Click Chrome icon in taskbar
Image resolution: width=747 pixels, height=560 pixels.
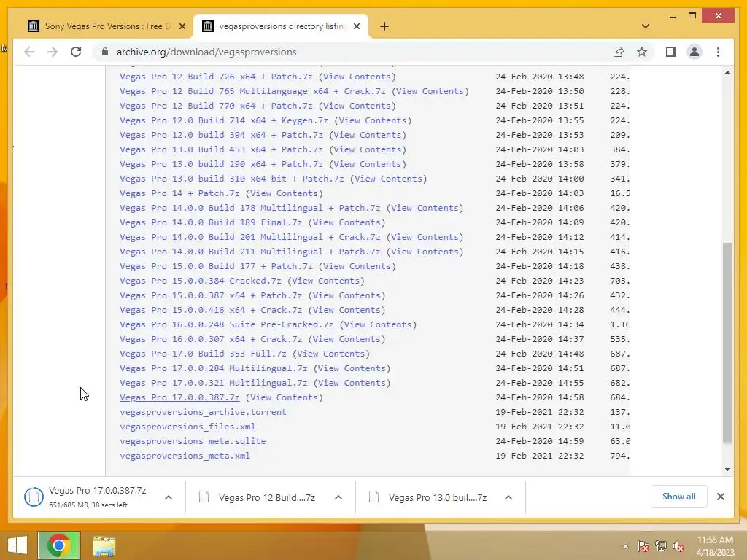[x=59, y=545]
